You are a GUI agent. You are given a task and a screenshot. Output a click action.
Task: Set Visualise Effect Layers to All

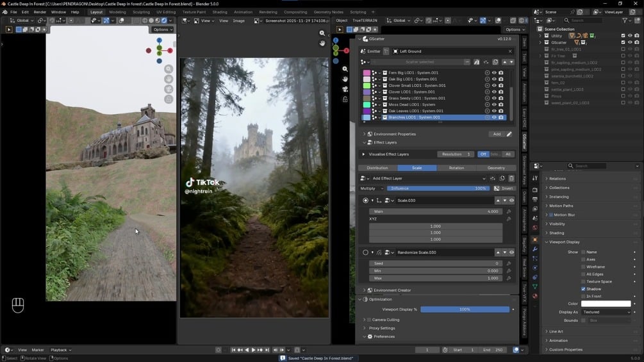pyautogui.click(x=508, y=154)
